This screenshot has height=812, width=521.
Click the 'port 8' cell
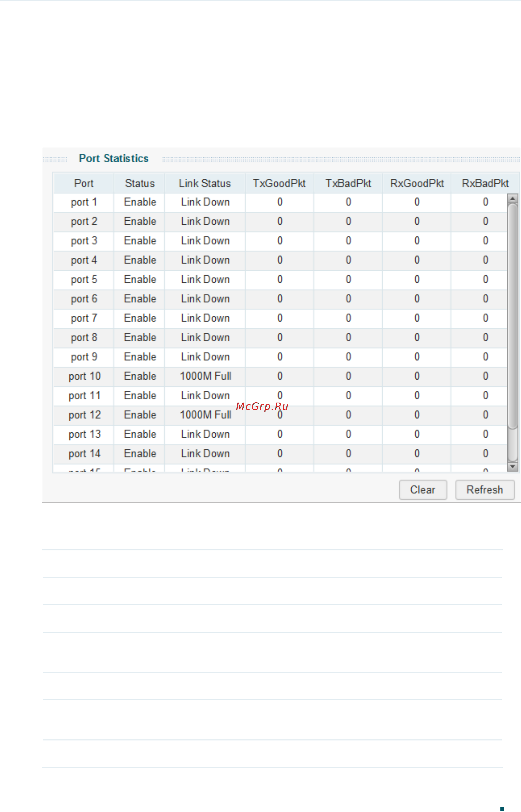(84, 338)
